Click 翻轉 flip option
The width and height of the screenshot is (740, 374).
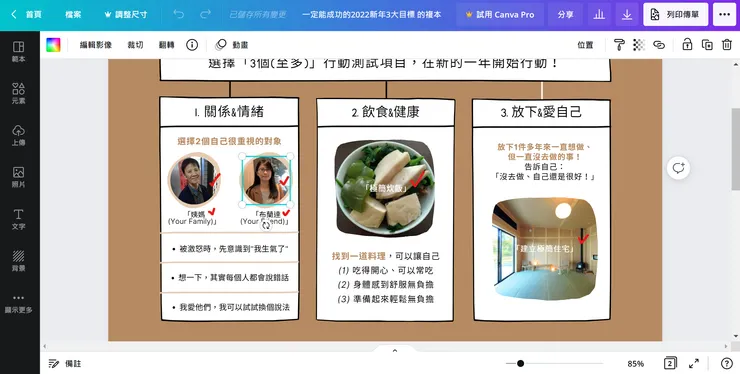167,45
